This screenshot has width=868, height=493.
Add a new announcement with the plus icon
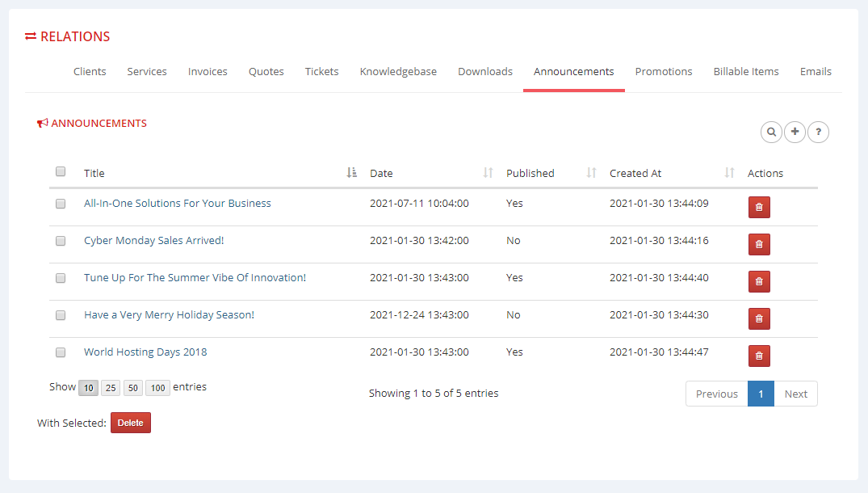pyautogui.click(x=795, y=132)
